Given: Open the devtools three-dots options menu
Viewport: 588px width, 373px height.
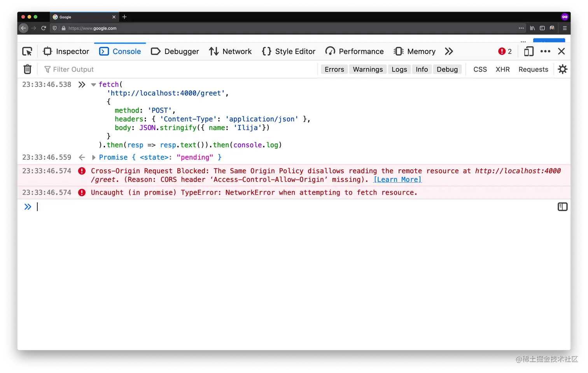Looking at the screenshot, I should pyautogui.click(x=545, y=51).
